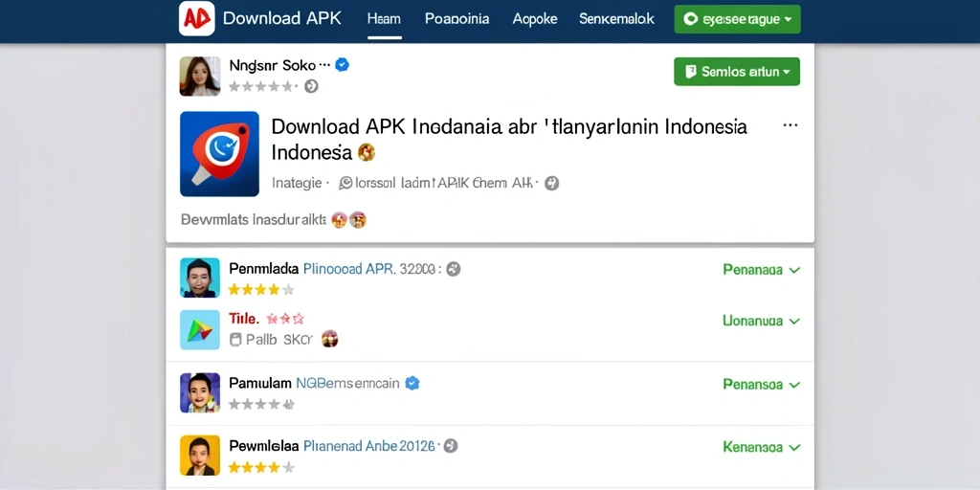
Task: Expand the Penansoa dropdown
Action: click(x=761, y=385)
